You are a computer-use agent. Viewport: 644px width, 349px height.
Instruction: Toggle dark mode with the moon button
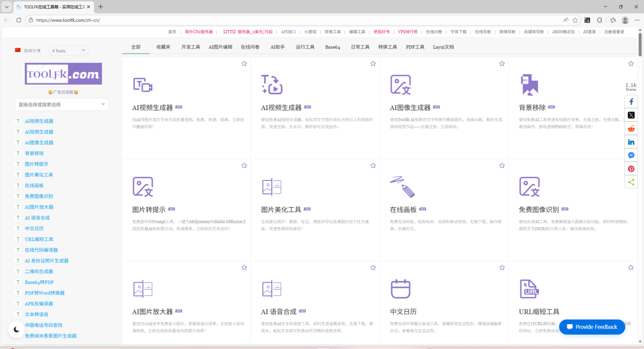[16, 329]
